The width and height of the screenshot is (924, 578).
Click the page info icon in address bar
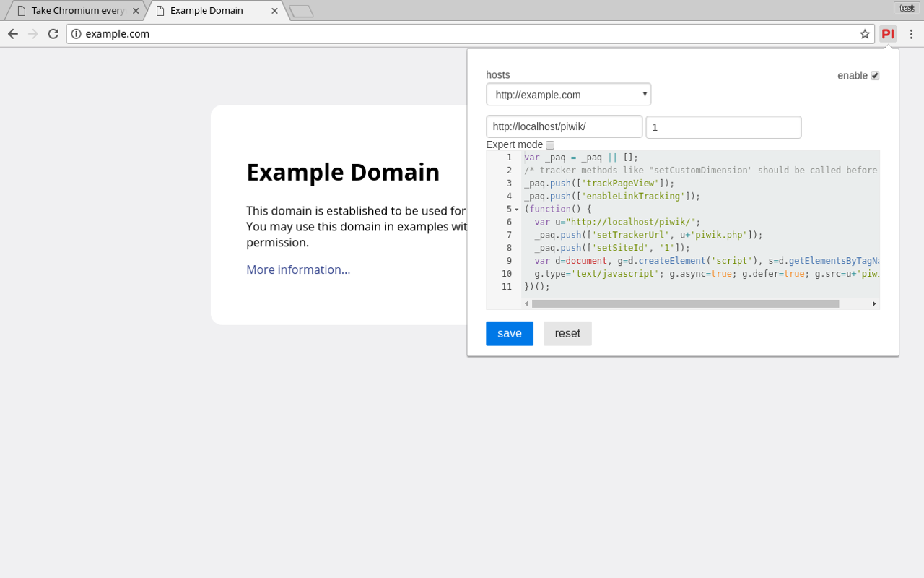pos(76,33)
